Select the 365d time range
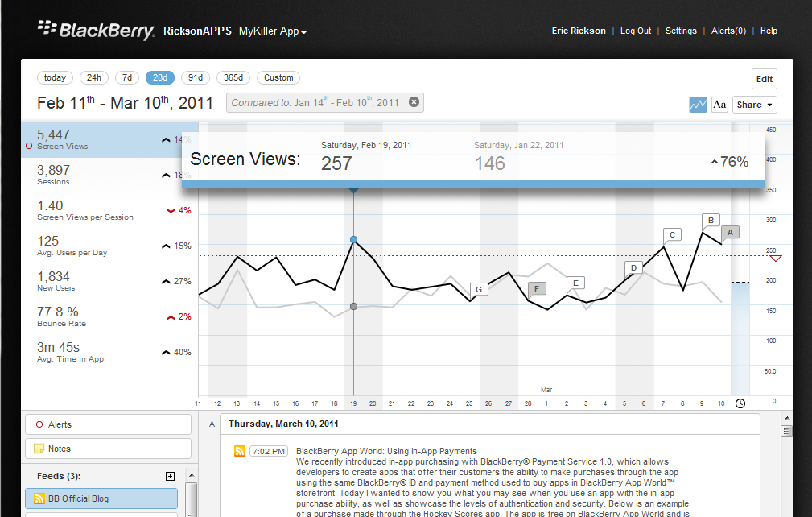 233,77
